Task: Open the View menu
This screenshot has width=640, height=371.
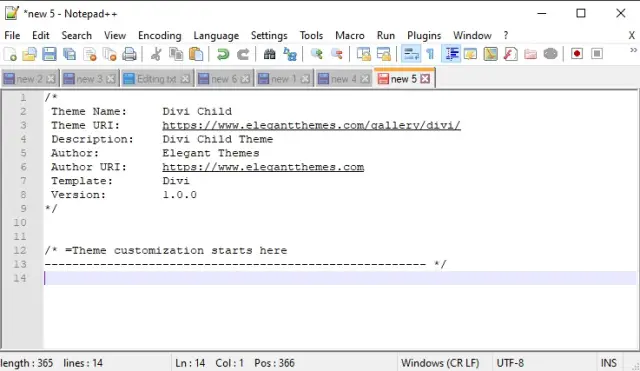Action: pyautogui.click(x=115, y=36)
